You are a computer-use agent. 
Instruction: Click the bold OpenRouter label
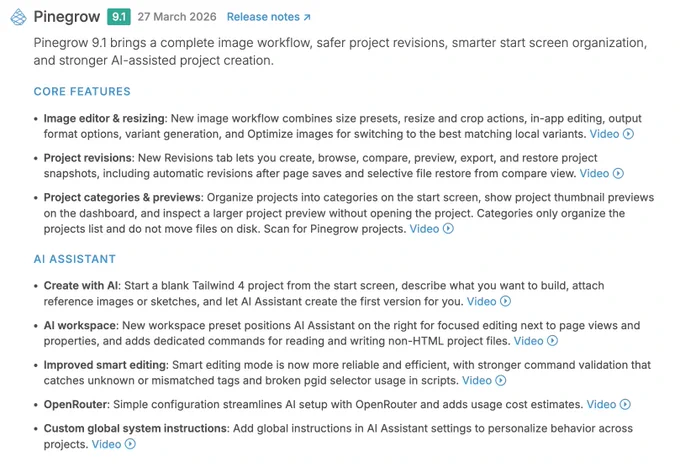coord(76,404)
